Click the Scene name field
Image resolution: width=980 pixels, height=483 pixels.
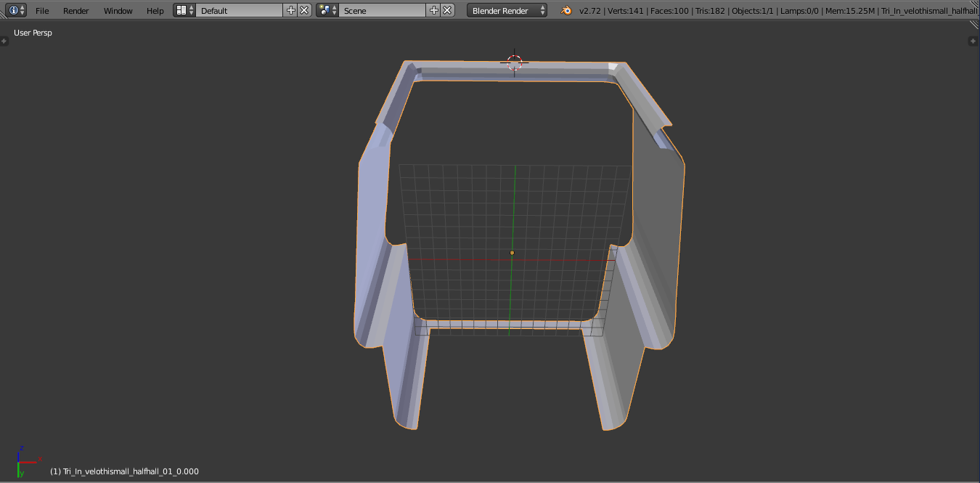pyautogui.click(x=383, y=10)
